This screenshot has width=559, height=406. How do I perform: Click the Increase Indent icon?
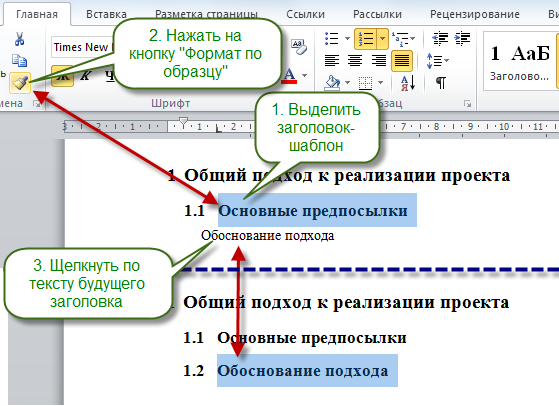click(462, 38)
